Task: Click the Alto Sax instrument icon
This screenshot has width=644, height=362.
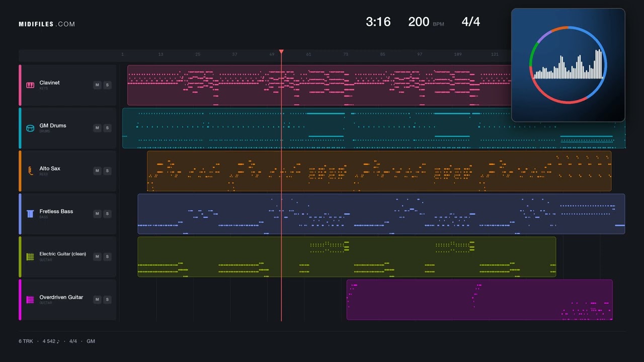Action: (x=30, y=171)
